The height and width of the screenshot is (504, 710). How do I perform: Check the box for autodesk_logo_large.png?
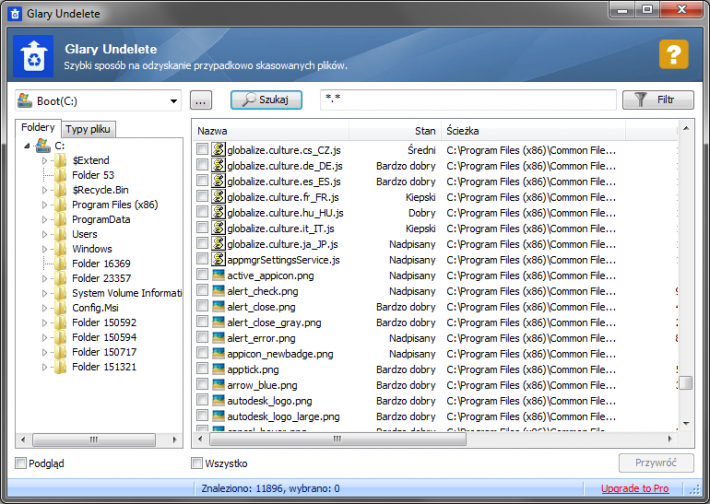click(x=202, y=416)
